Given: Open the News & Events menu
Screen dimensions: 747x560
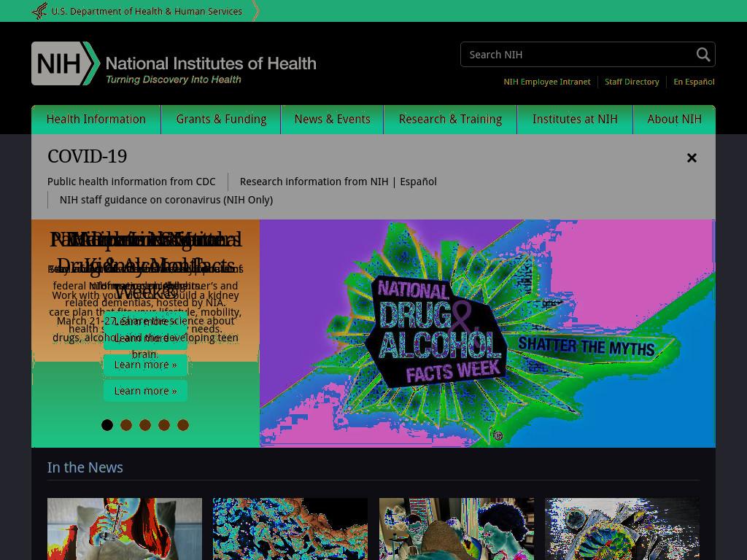Looking at the screenshot, I should coord(332,120).
